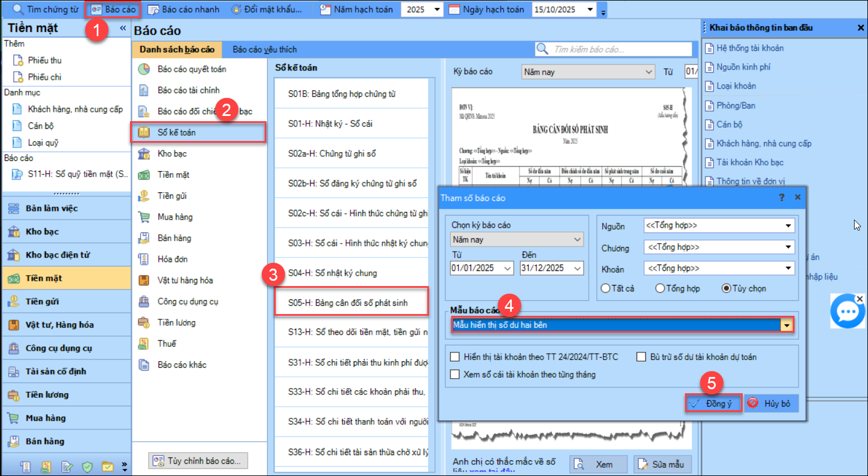Open the Năm hạch toán year dropdown
The image size is (868, 476).
437,9
